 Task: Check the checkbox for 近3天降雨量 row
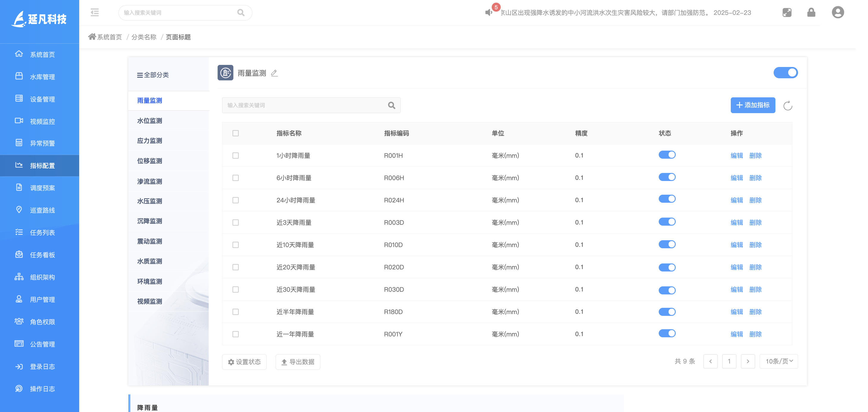(x=235, y=223)
